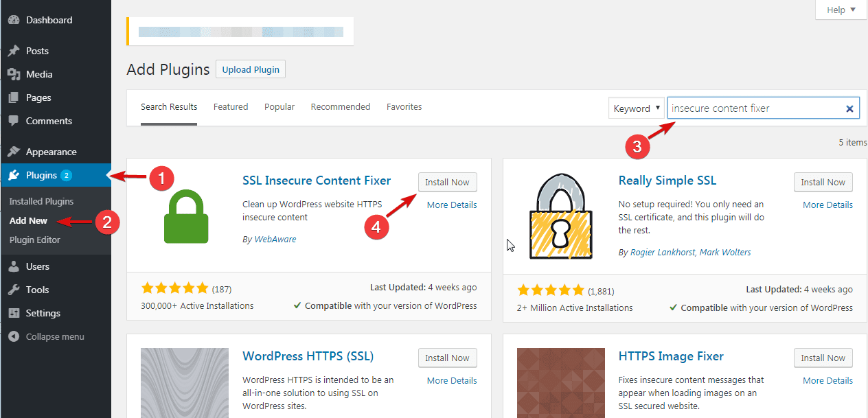Click the Media library icon
The width and height of the screenshot is (868, 418).
[x=14, y=74]
